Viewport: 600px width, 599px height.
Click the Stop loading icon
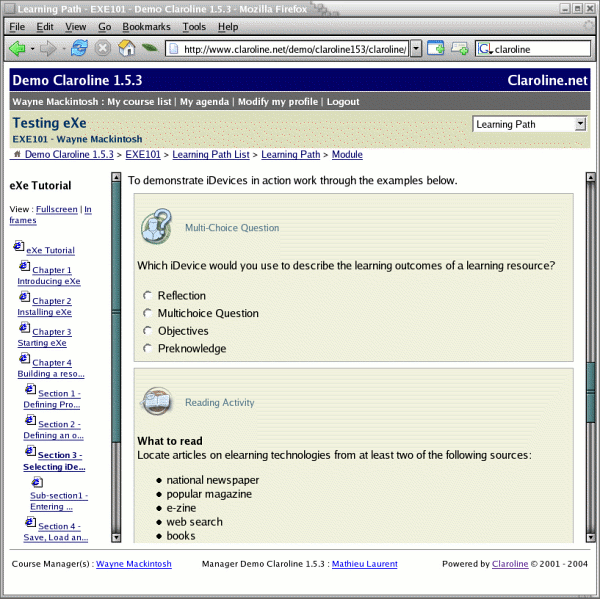coord(103,49)
